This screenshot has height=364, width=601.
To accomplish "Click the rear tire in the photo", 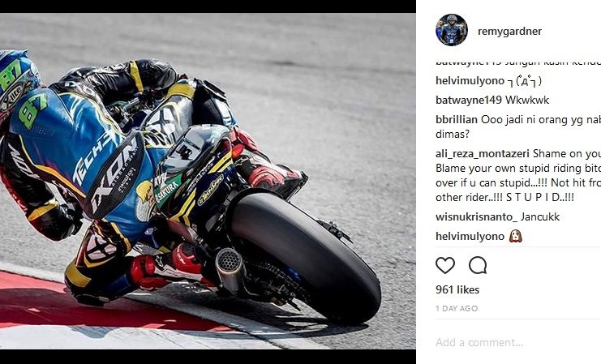I will pyautogui.click(x=306, y=257).
